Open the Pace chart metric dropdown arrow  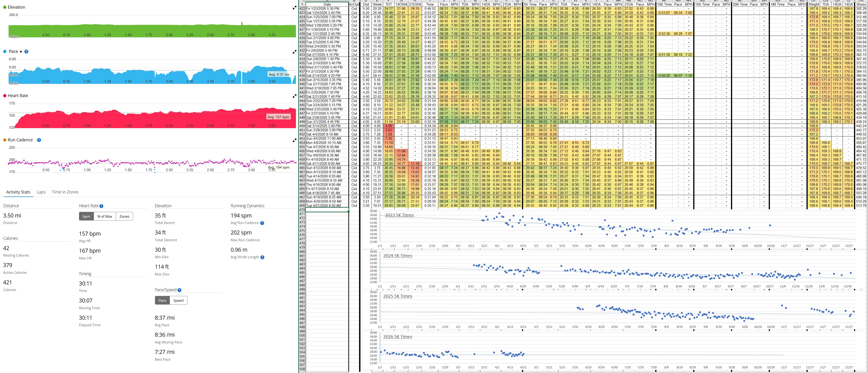[21, 52]
